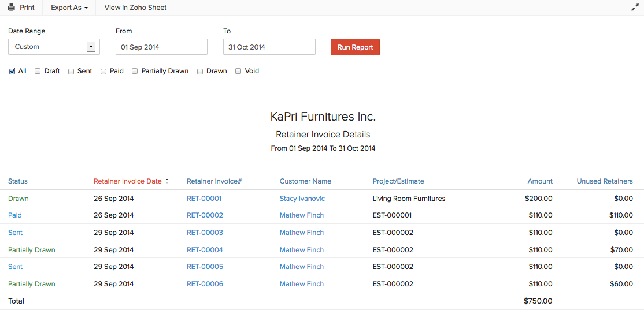Screen dimensions: 644x310
Task: Click the KaPri Furnitures Inc. heading
Action: (323, 117)
